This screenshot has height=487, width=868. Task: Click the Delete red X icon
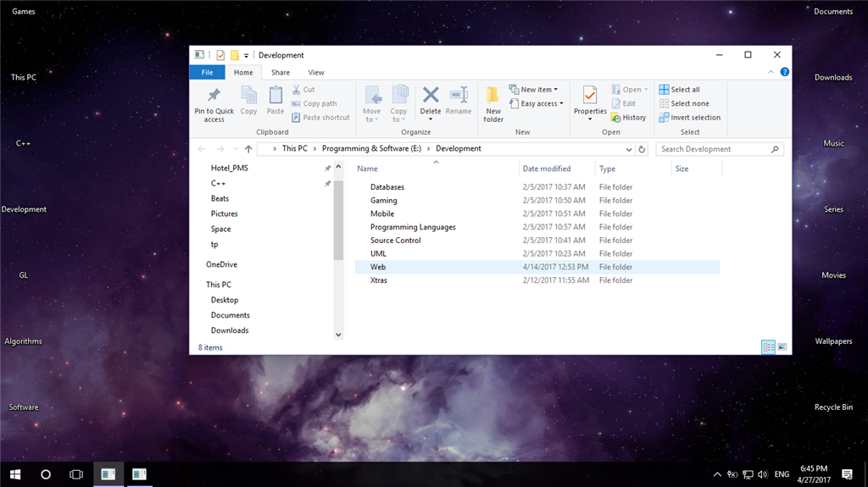tap(430, 95)
